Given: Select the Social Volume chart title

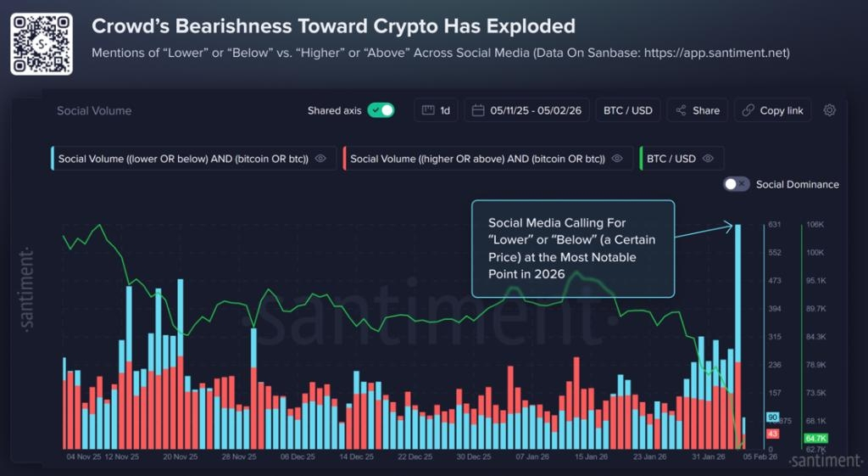Looking at the screenshot, I should 94,110.
